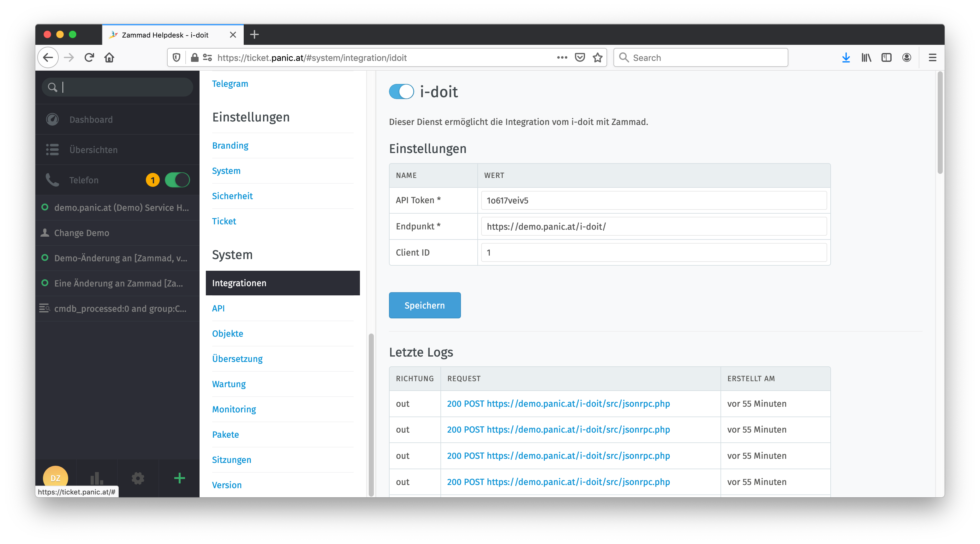Open the DZ user avatar menu
980x544 pixels.
[x=56, y=477]
